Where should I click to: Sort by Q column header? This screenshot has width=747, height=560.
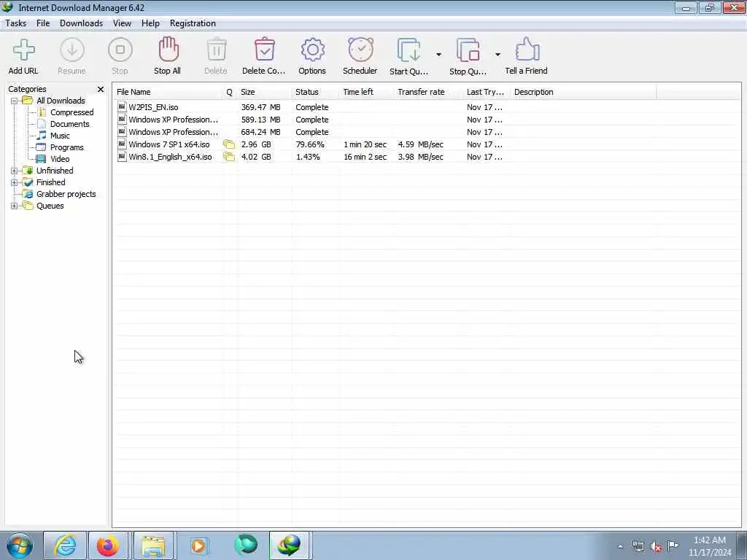[x=230, y=92]
